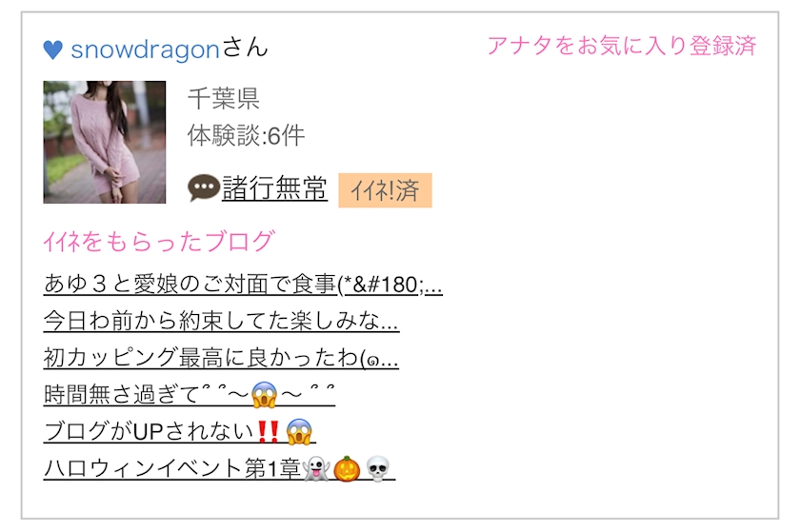800x532 pixels.
Task: Open blog post ハロウィンイベント第1章
Action: [x=219, y=468]
